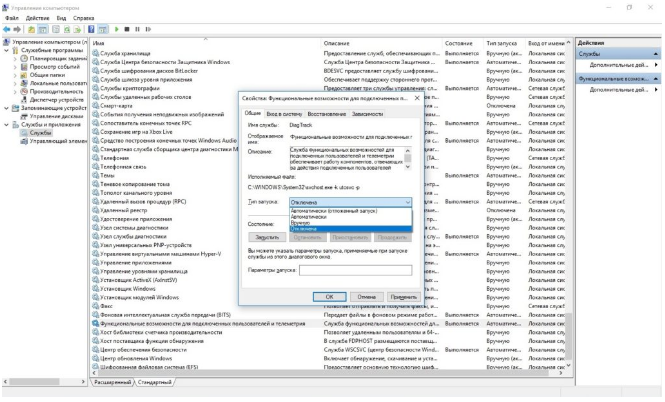This screenshot has width=665, height=402.
Task: Stop the service with the square icon
Action: (x=127, y=29)
